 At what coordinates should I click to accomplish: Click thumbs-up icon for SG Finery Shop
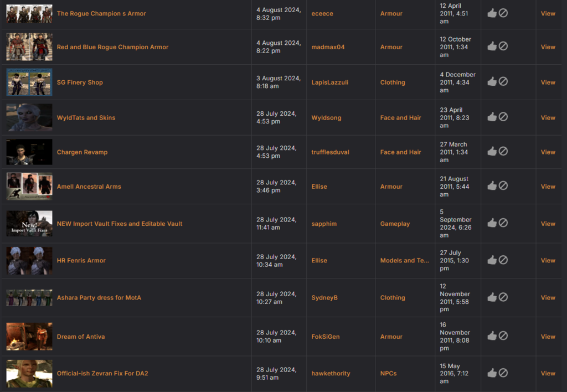click(x=492, y=81)
